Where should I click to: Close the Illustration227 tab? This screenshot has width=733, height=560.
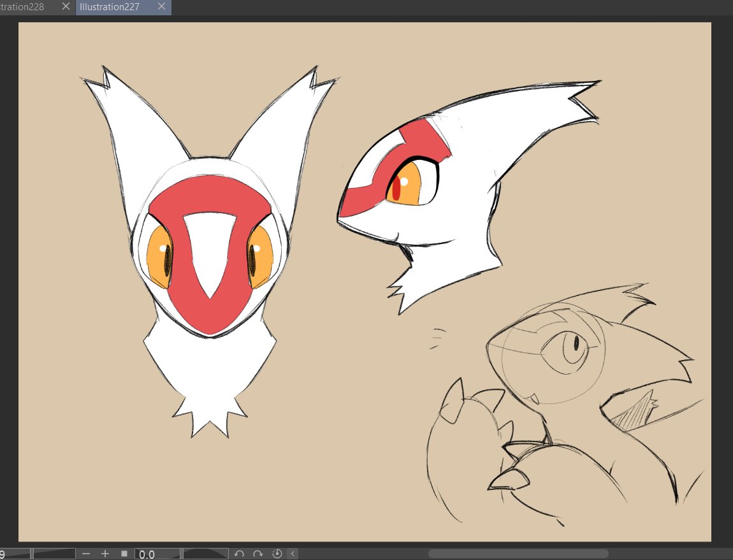point(161,6)
